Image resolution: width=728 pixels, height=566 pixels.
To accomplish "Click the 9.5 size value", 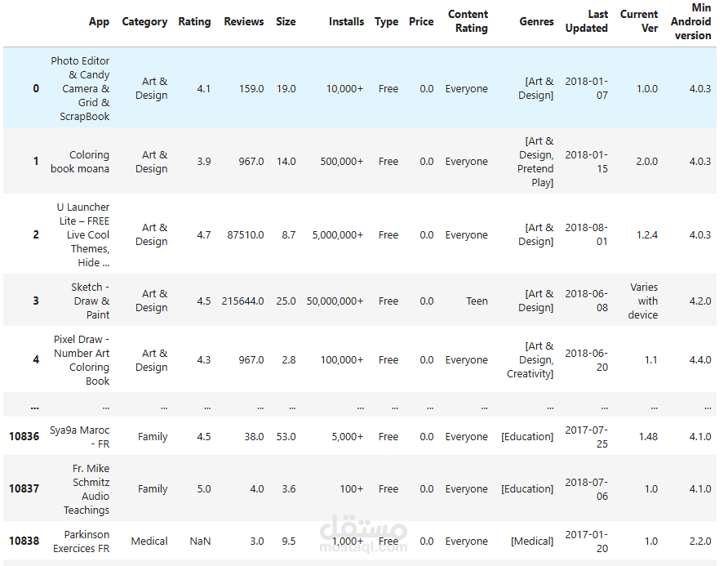I will [x=289, y=541].
